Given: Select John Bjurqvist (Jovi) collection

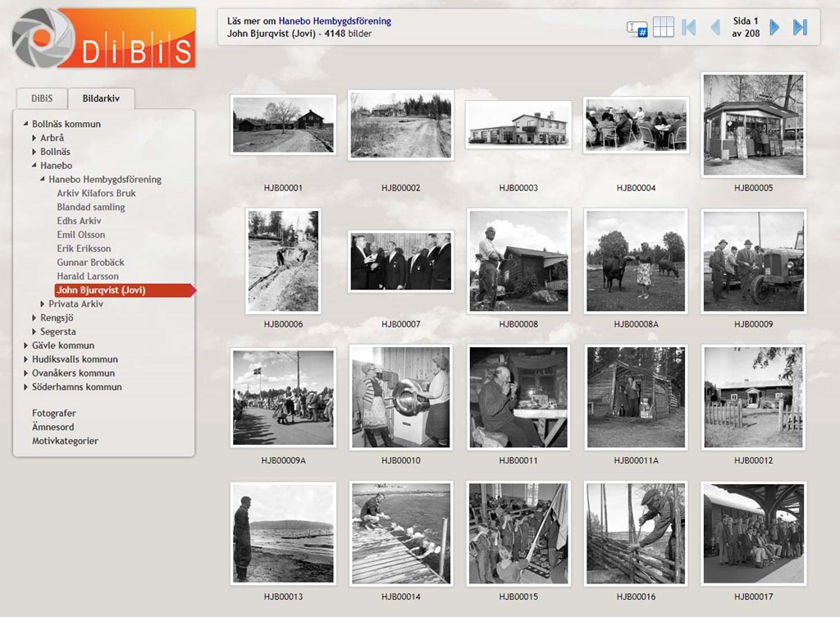Looking at the screenshot, I should pos(124,290).
